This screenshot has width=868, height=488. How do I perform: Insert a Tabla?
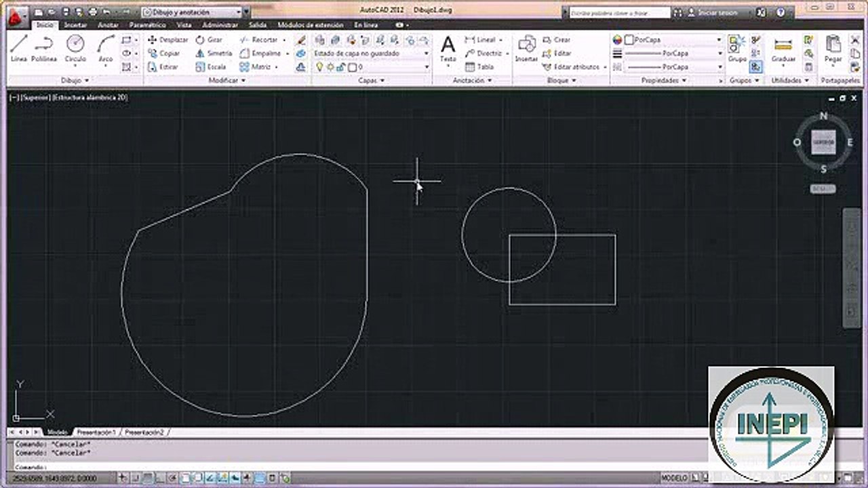coord(479,67)
